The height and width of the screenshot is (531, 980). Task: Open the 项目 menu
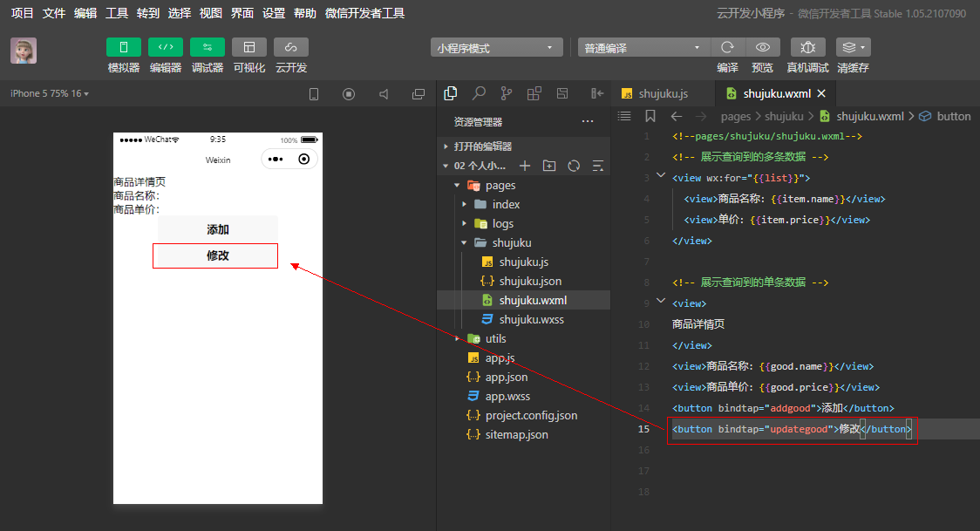point(23,13)
